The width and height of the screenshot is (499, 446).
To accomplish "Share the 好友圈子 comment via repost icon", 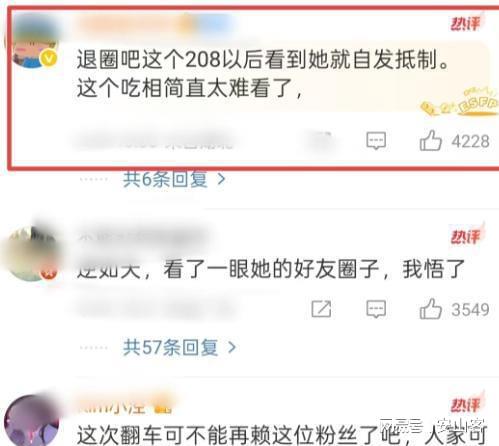I will (x=321, y=309).
